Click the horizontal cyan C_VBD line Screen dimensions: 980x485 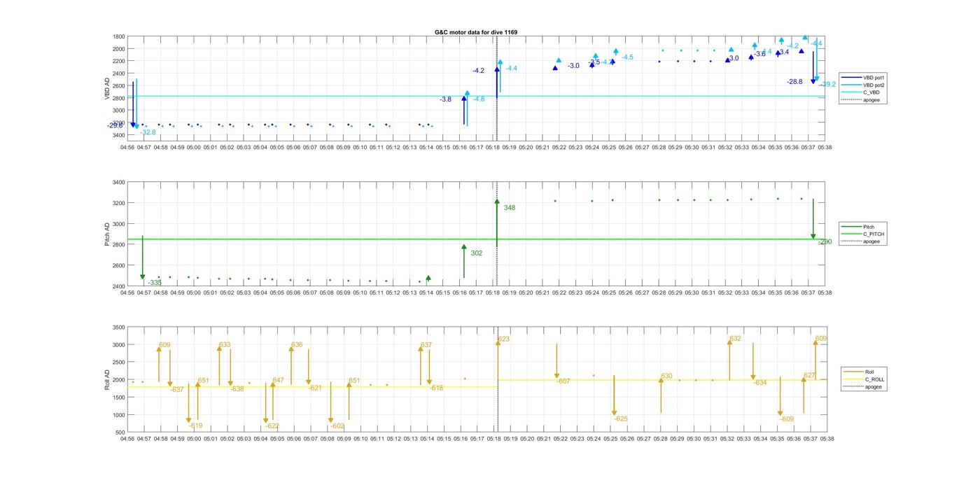tap(476, 96)
